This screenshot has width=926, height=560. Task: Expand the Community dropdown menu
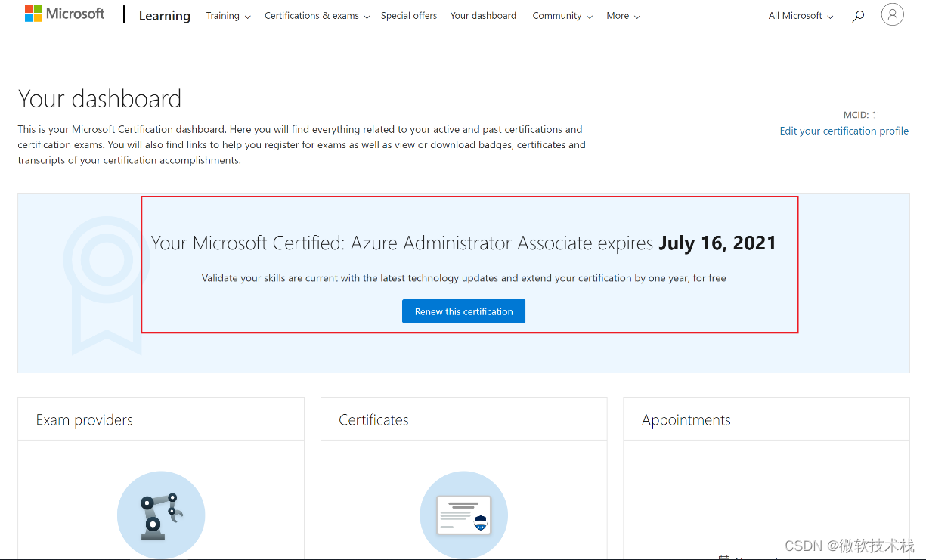click(x=562, y=16)
